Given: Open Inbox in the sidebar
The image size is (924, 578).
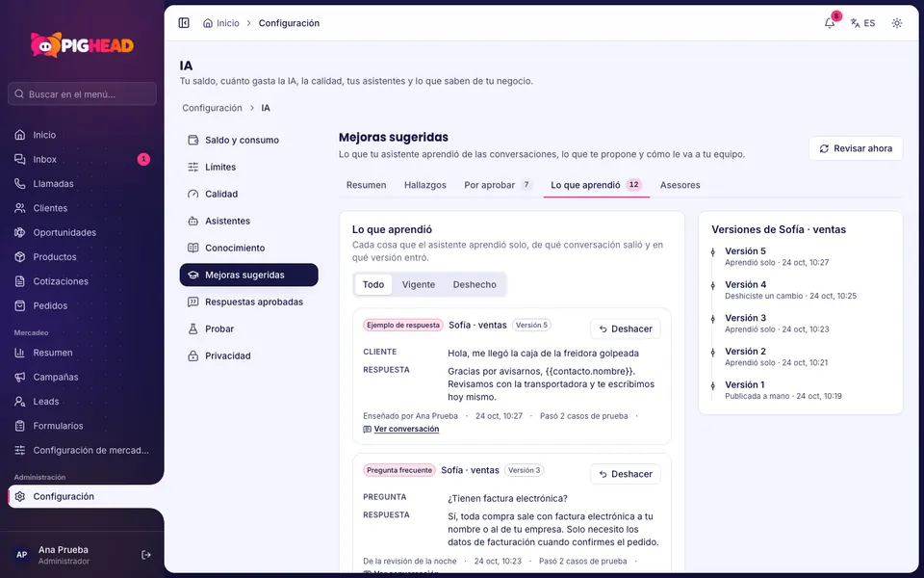Looking at the screenshot, I should pyautogui.click(x=82, y=159).
